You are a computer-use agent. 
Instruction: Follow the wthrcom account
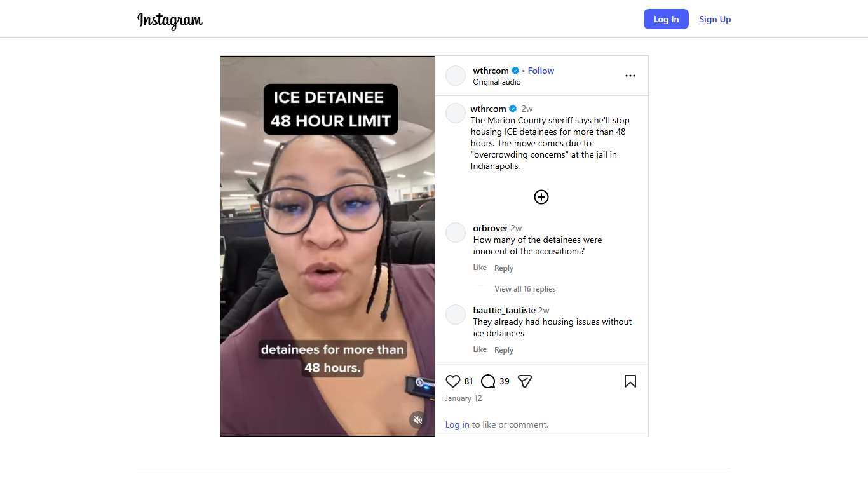coord(541,71)
